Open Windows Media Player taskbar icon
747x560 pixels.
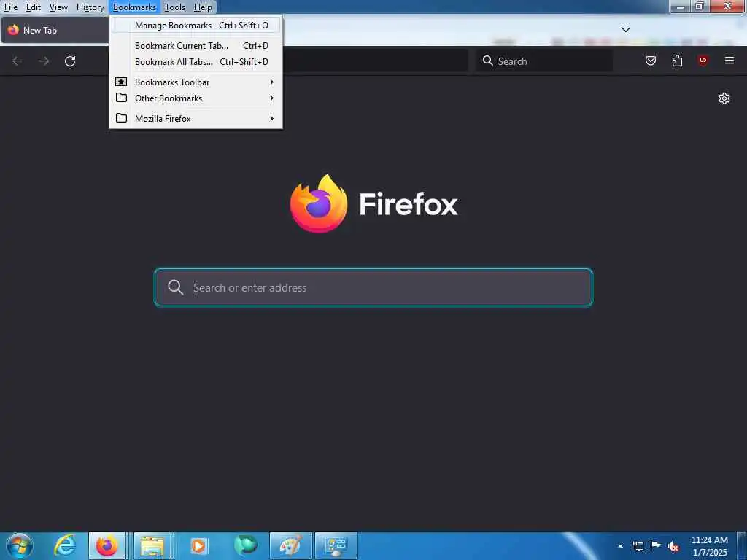click(198, 545)
